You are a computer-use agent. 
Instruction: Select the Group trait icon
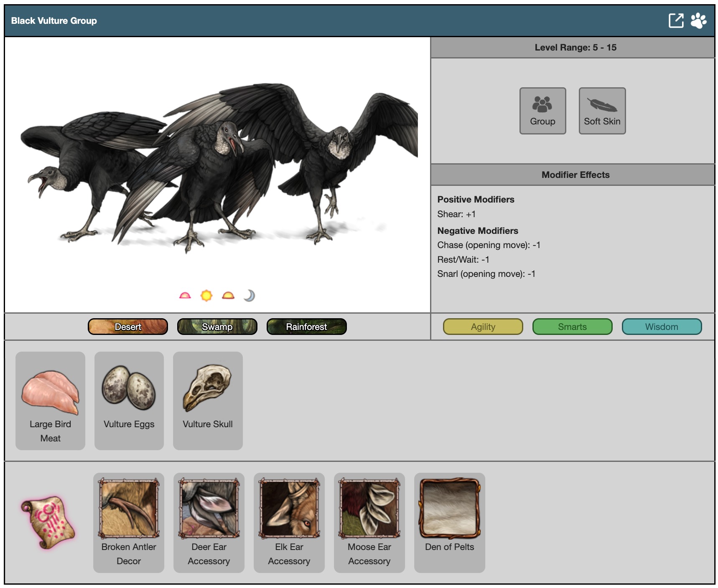point(542,111)
